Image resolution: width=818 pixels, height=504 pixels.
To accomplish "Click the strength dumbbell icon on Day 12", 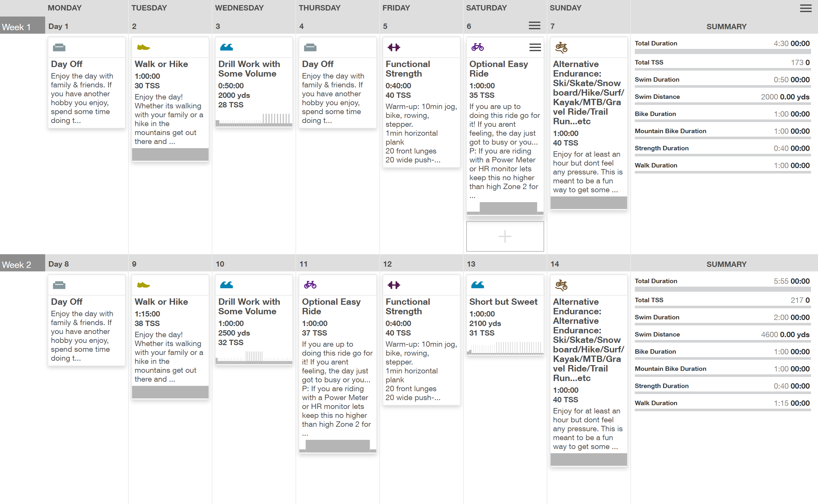I will click(x=394, y=285).
